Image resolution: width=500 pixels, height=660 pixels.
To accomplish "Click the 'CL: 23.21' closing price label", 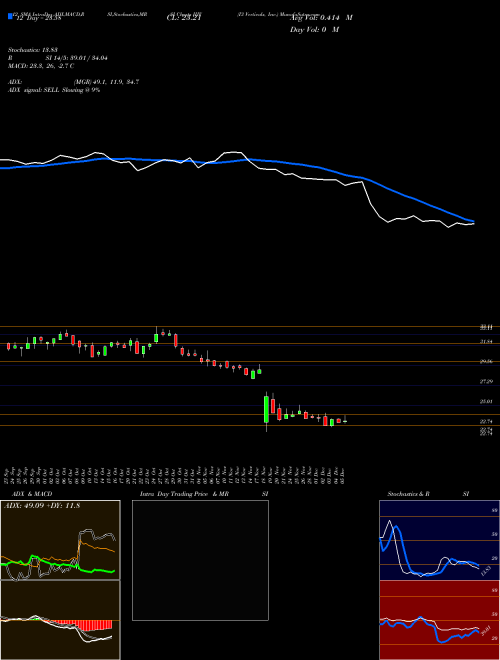I will point(184,18).
